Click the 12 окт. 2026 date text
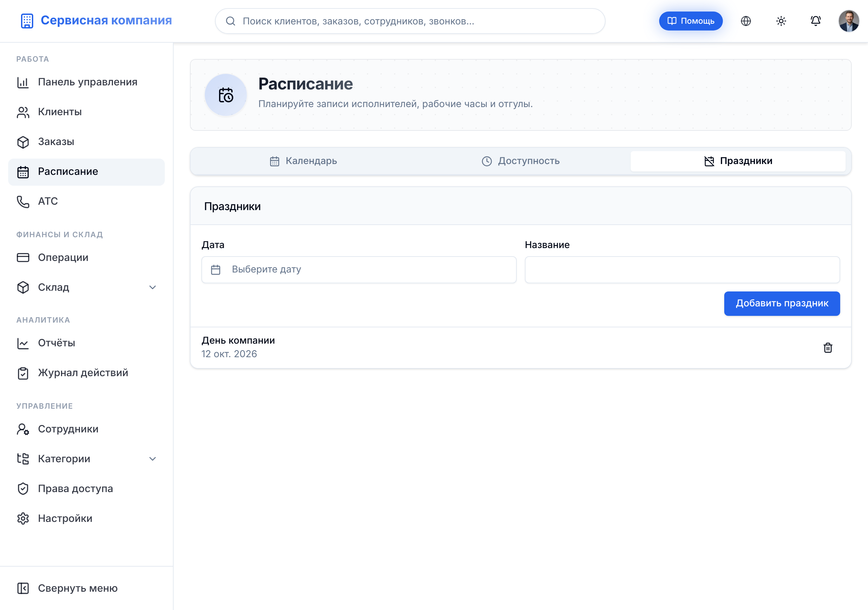The image size is (868, 610). coord(229,354)
